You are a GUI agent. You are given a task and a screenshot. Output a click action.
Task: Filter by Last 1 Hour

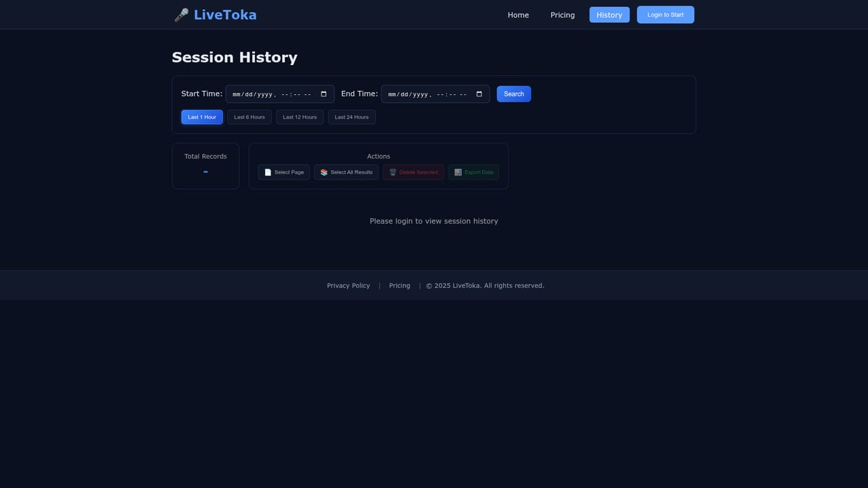[202, 117]
